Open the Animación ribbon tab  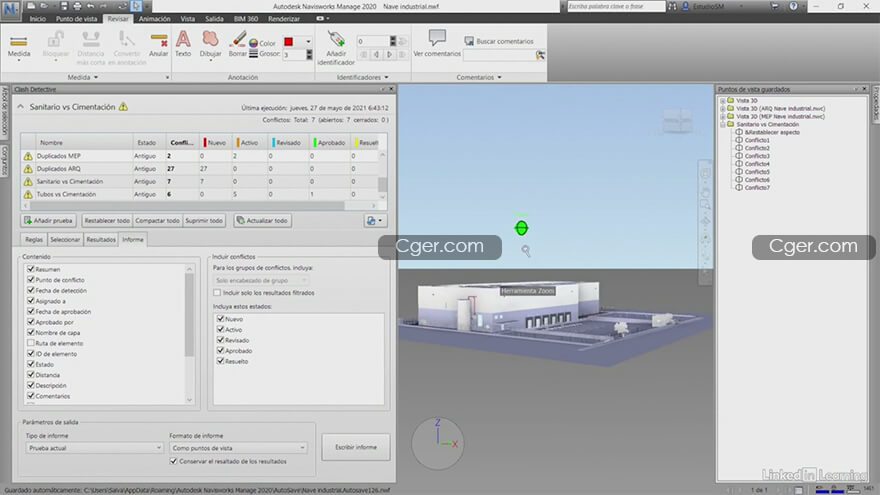click(154, 19)
